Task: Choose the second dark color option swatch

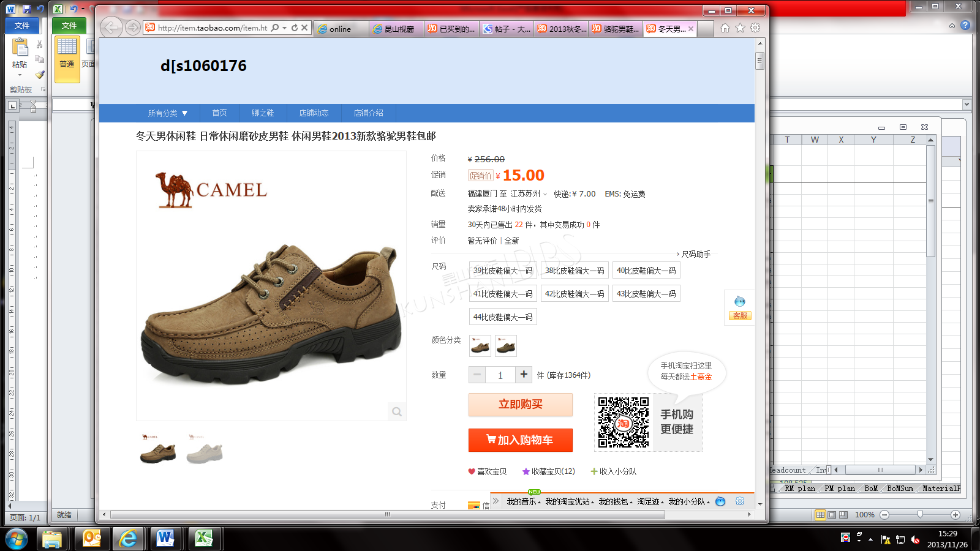Action: (506, 346)
